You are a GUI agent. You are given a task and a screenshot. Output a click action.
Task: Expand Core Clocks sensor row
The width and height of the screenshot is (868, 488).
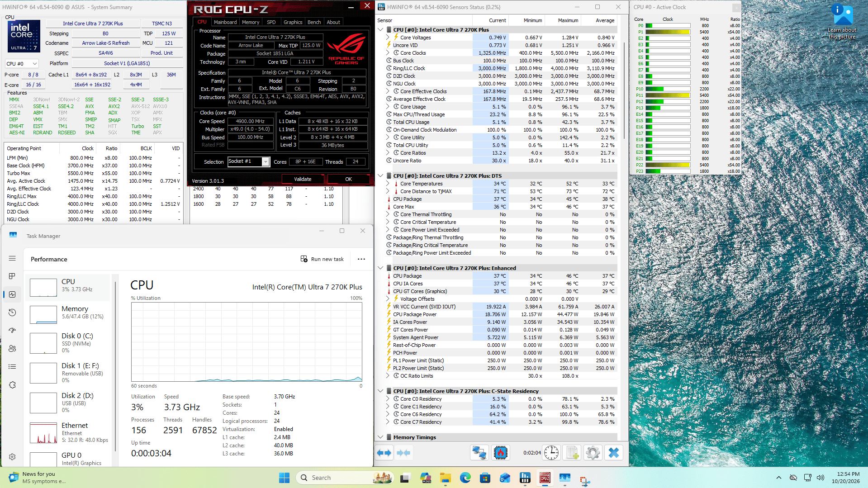tap(388, 53)
